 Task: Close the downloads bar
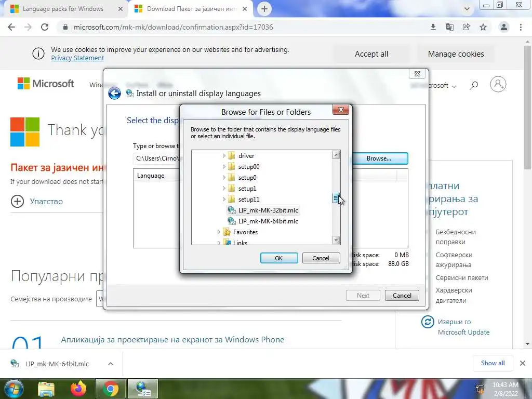coord(523,363)
